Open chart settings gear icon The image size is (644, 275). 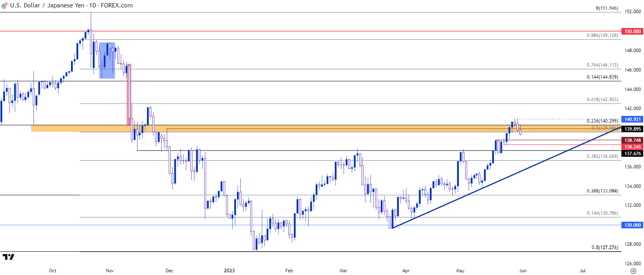pyautogui.click(x=633, y=271)
